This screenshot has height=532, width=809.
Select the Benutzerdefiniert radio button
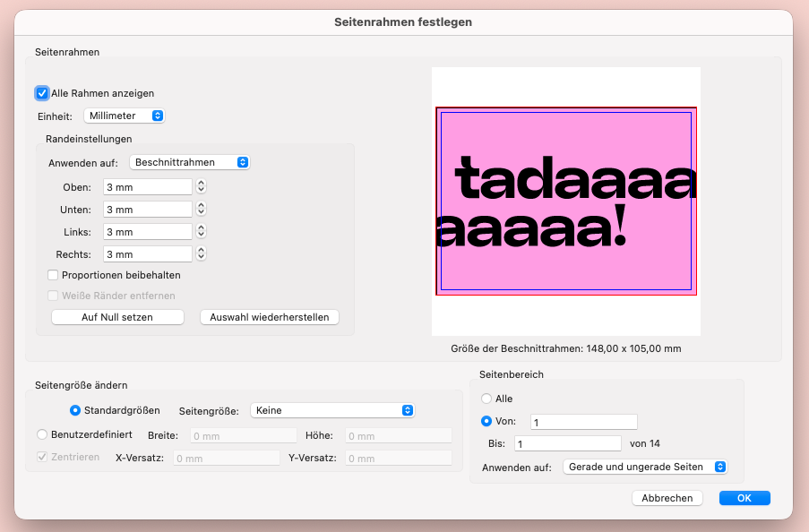click(x=42, y=434)
